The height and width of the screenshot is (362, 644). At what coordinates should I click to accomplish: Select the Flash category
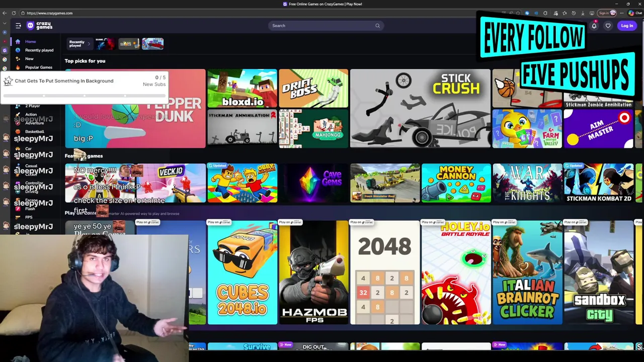[30, 209]
